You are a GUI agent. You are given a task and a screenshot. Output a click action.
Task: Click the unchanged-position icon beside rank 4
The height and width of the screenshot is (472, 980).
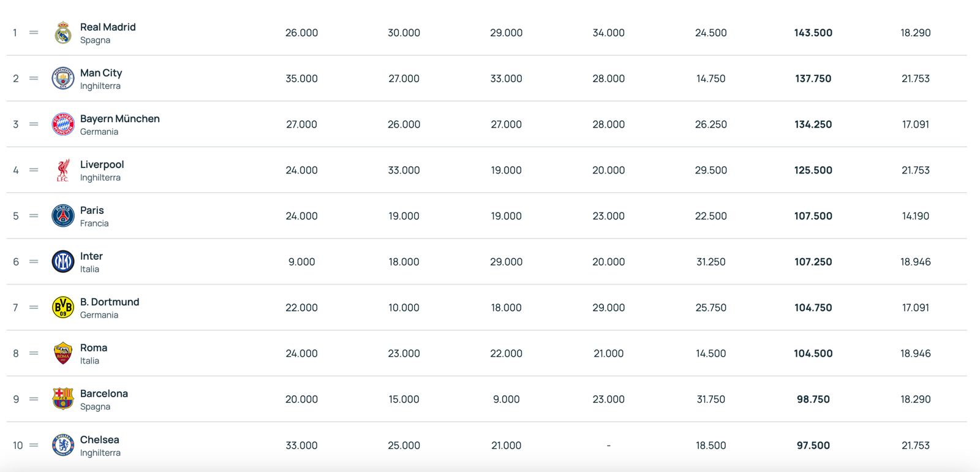(x=34, y=170)
